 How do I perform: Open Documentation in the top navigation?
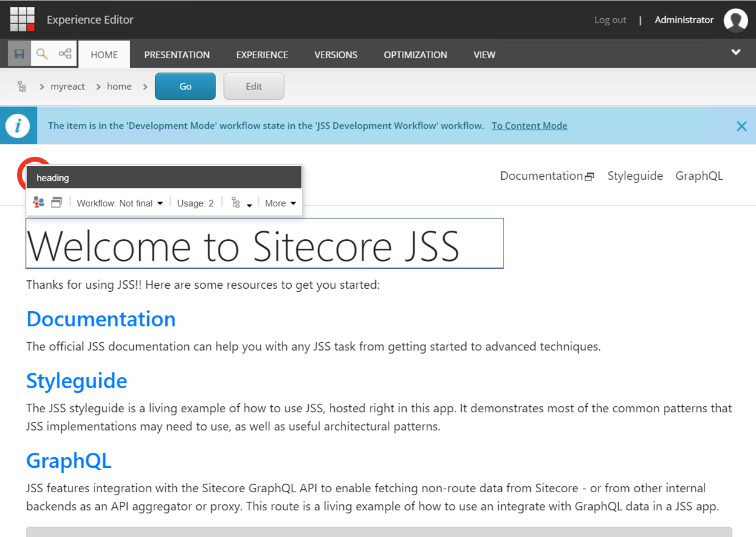pyautogui.click(x=541, y=176)
